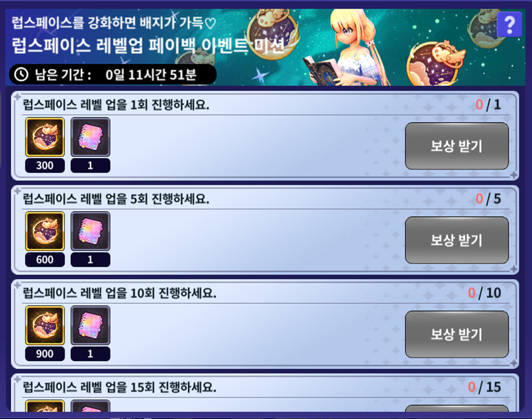Click 보상 받기 for the 5회 mission
The height and width of the screenshot is (419, 532).
(457, 240)
